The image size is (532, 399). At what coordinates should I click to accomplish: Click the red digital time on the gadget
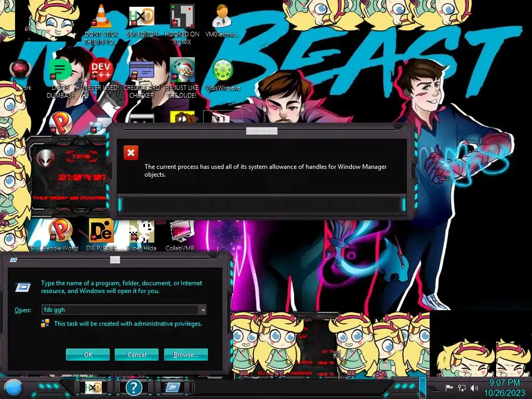[82, 177]
